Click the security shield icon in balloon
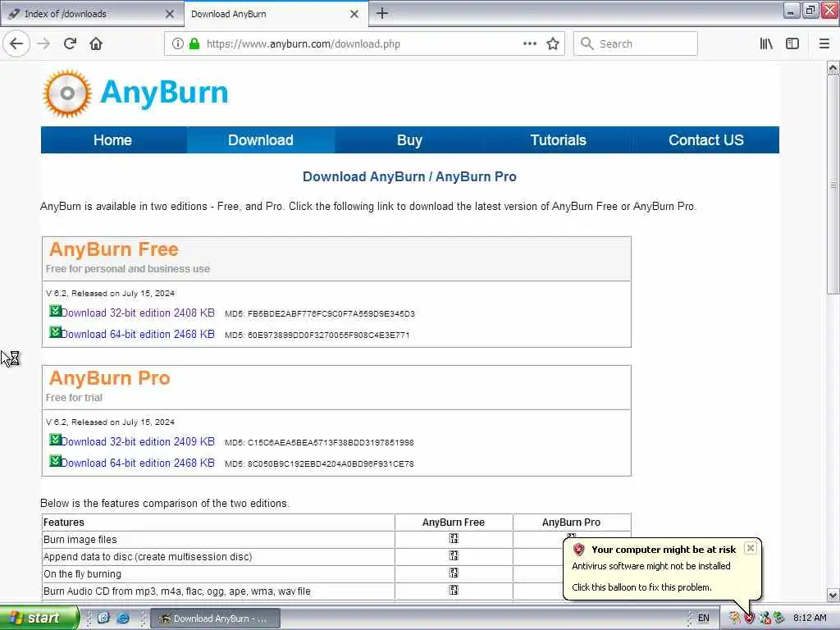The height and width of the screenshot is (630, 840). click(578, 549)
